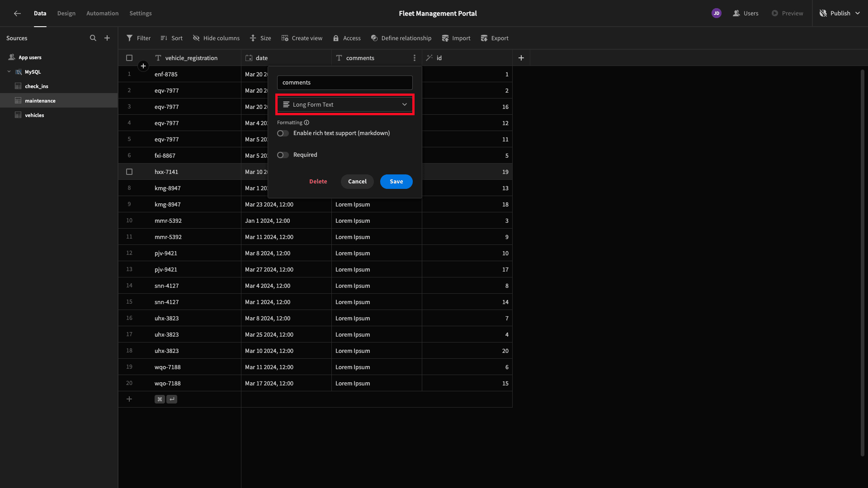
Task: Open the Import option
Action: point(456,38)
